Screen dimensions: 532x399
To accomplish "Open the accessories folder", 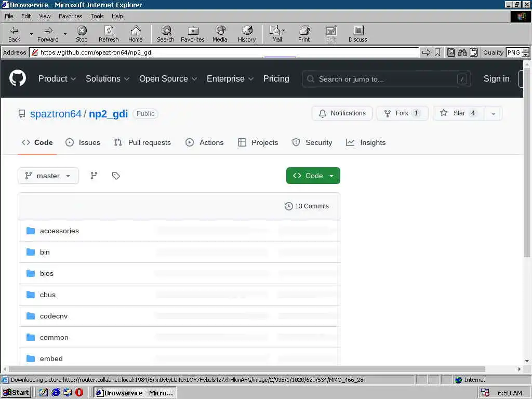I will point(59,231).
